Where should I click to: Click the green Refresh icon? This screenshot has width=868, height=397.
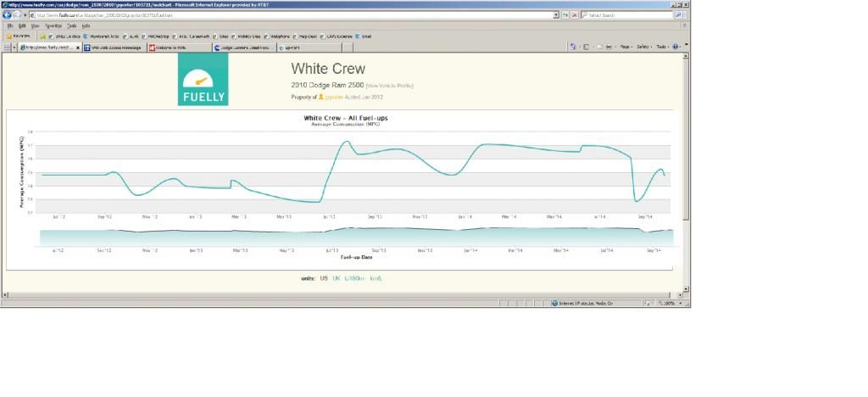(565, 15)
